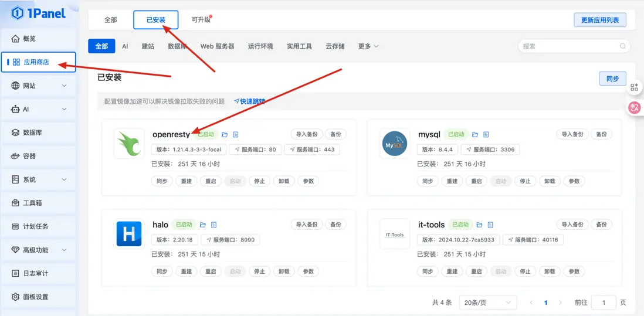This screenshot has height=316, width=644.
Task: Click the pink translate floating icon
Action: (x=635, y=107)
